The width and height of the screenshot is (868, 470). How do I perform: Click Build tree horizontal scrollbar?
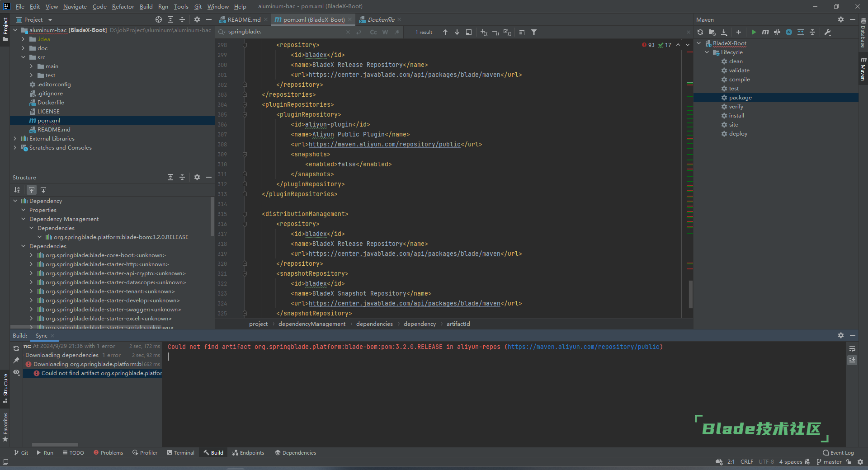[55, 445]
